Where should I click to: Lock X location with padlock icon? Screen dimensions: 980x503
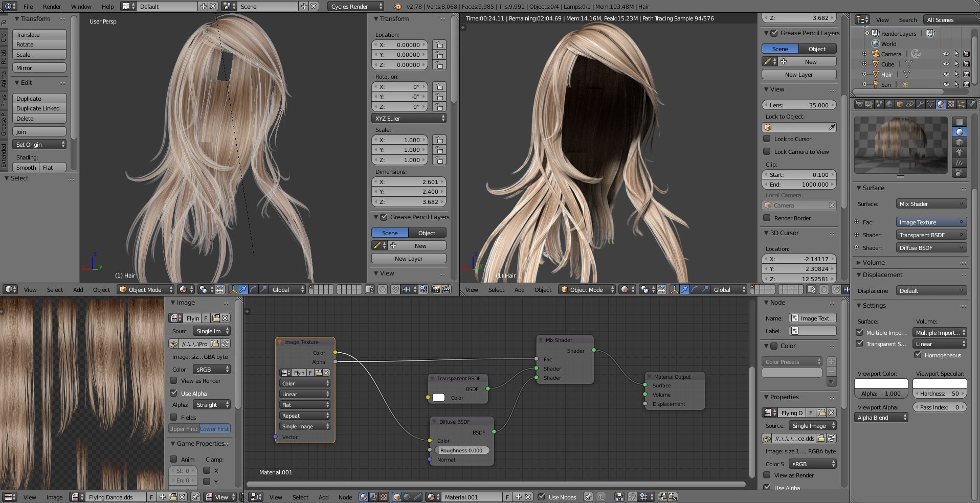pos(439,44)
